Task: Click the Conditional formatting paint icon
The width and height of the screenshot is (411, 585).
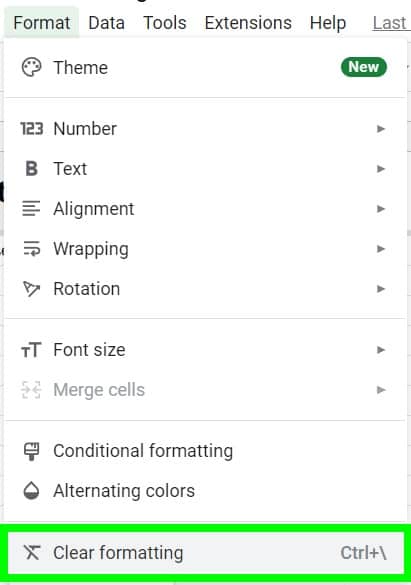Action: pyautogui.click(x=31, y=451)
